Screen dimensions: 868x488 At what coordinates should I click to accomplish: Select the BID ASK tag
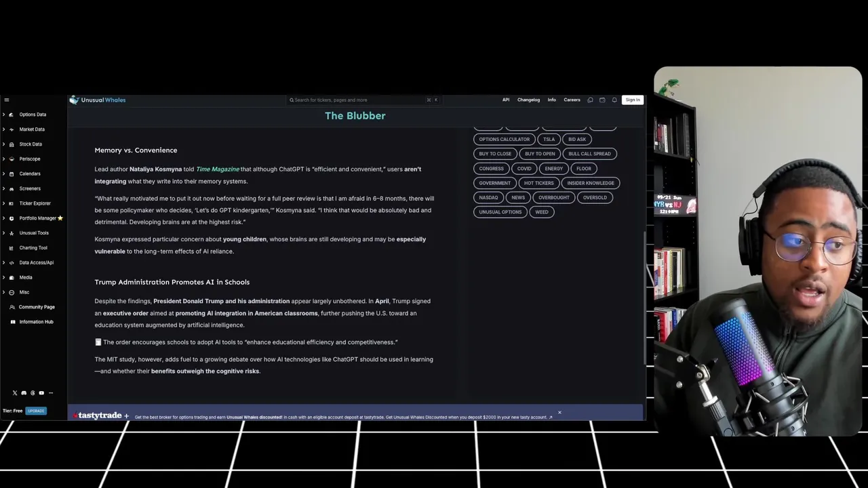[577, 139]
